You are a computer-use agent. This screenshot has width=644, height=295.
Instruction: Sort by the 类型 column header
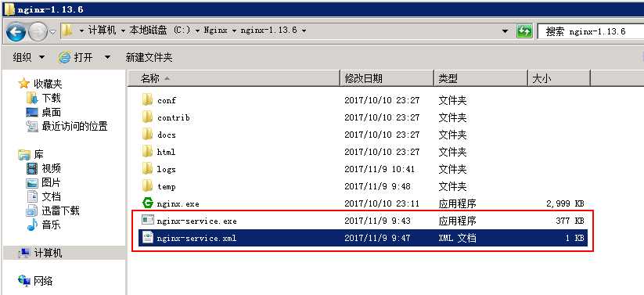[x=480, y=78]
